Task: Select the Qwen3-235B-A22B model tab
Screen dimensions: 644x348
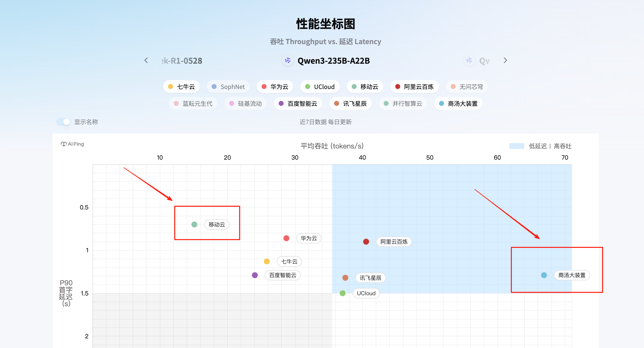Action: pyautogui.click(x=333, y=61)
